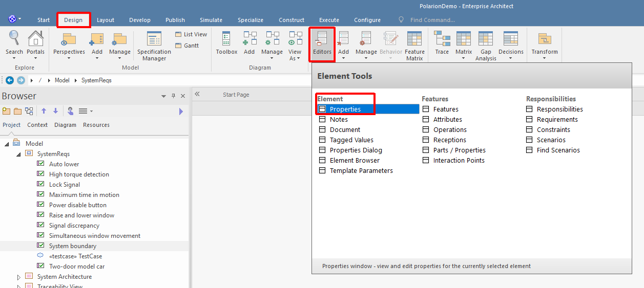Screen dimensions: 644x288
Task: Open Tagged Values from Element Tools
Action: click(x=351, y=140)
